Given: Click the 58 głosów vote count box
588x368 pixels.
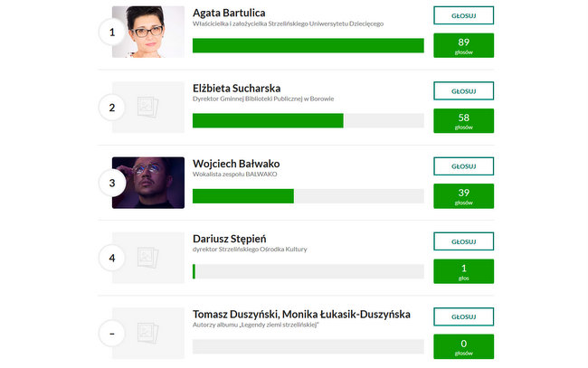Looking at the screenshot, I should coord(463,120).
